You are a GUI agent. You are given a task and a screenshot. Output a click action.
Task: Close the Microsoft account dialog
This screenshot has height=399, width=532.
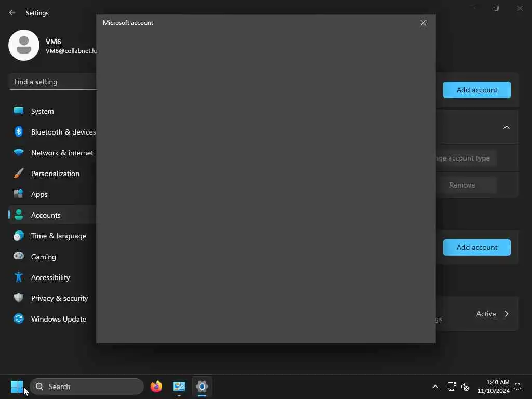[x=423, y=23]
